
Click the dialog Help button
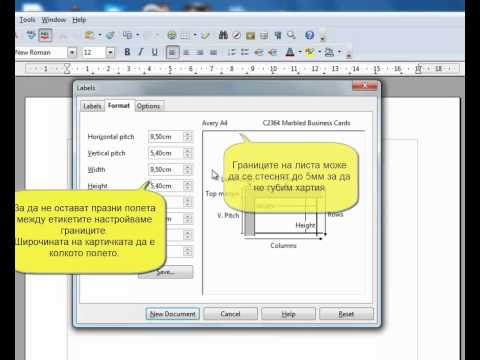[288, 314]
